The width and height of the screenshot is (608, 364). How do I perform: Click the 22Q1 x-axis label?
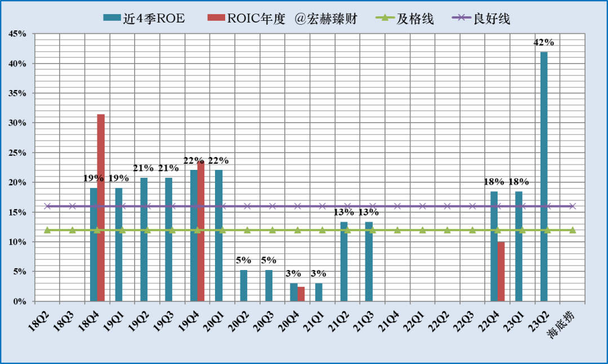[414, 321]
